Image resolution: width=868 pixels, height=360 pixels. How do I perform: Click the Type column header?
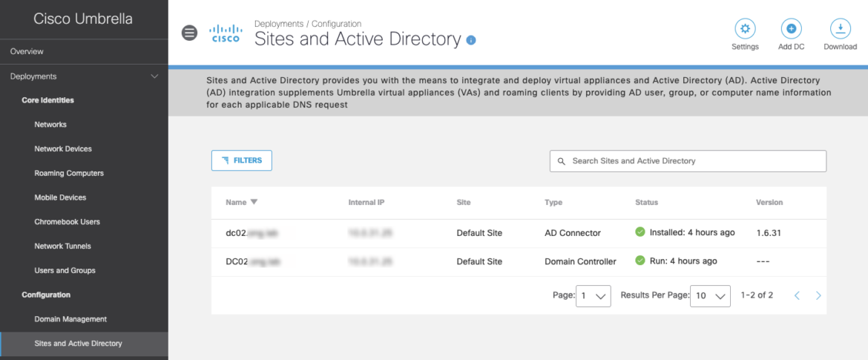(x=553, y=203)
